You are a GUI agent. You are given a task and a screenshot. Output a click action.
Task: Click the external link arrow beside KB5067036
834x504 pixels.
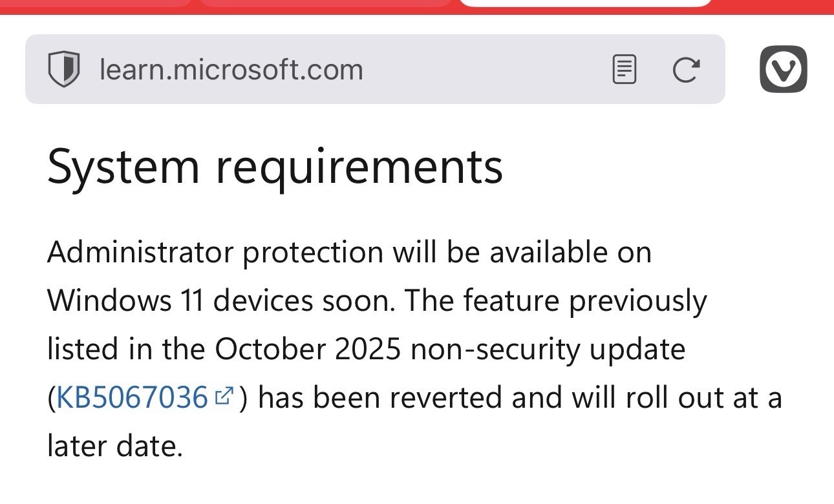(x=224, y=396)
